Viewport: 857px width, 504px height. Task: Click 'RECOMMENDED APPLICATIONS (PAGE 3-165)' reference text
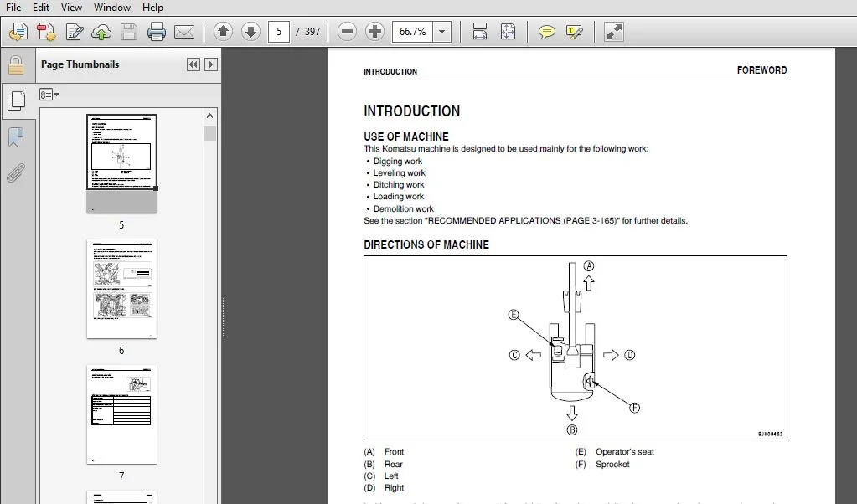[x=522, y=220]
